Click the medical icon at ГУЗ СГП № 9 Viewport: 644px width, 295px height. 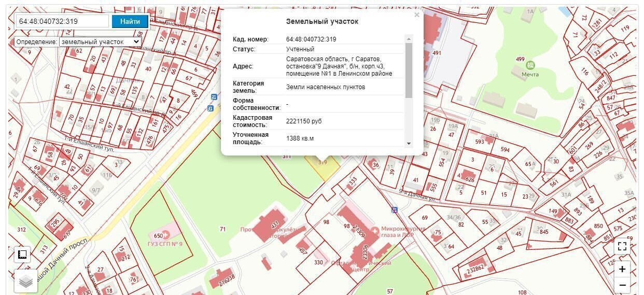point(167,236)
